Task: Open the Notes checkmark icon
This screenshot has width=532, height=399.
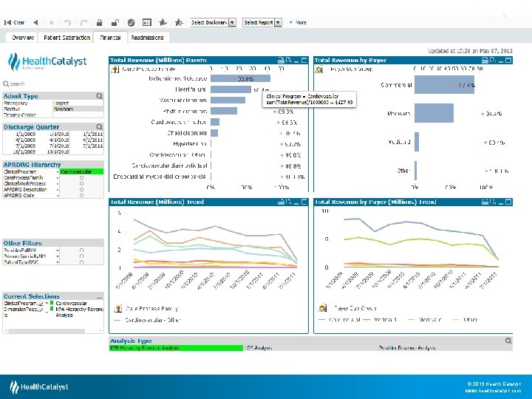Action: point(131,22)
